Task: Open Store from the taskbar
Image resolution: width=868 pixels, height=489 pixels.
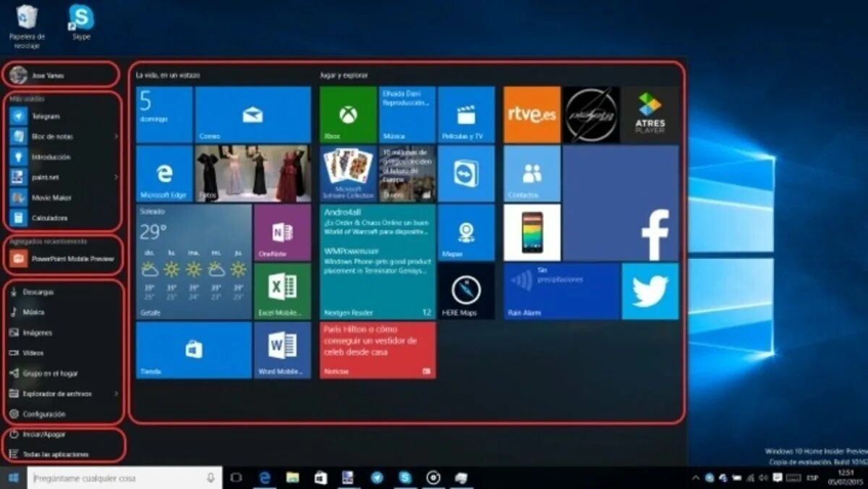Action: point(320,477)
